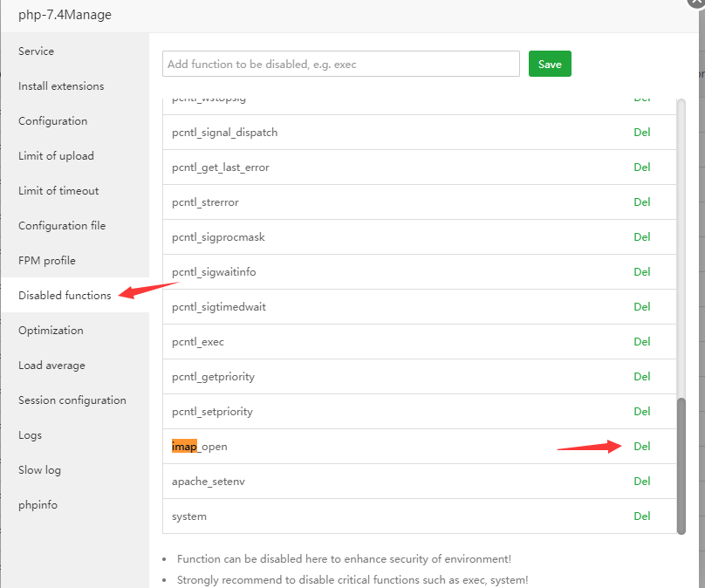Show the Slow log
Screen dimensions: 705x588
coord(39,470)
